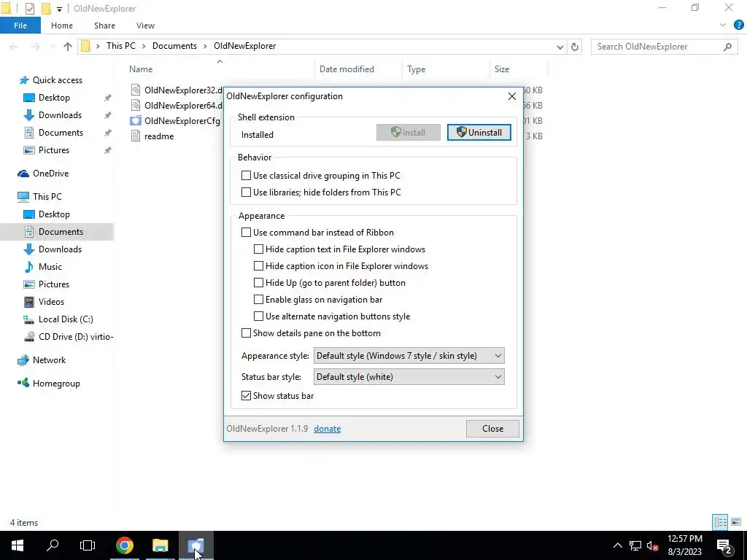Open the Status bar style dropdown
This screenshot has height=560, width=747.
click(x=409, y=377)
